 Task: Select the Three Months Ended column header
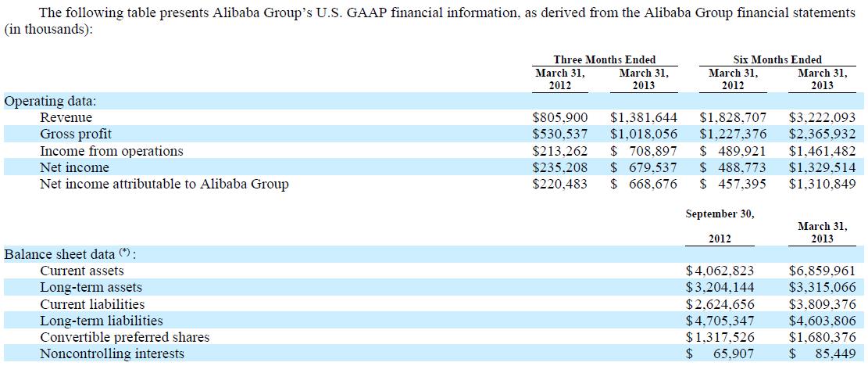click(604, 59)
